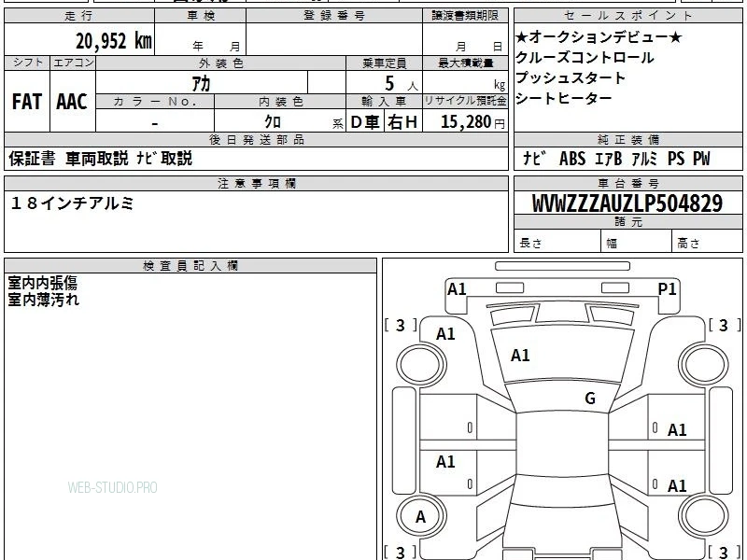Click the inspector note 室内内張傷

tap(42, 284)
